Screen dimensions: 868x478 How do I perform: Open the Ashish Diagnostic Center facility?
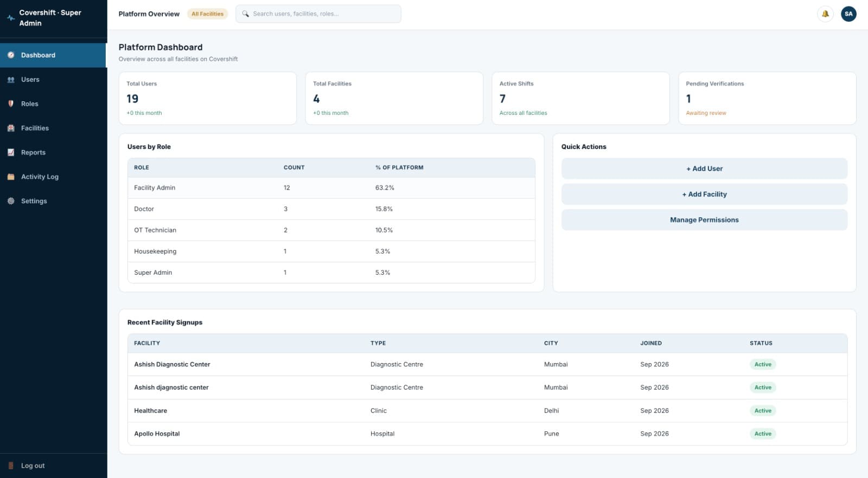coord(487,365)
